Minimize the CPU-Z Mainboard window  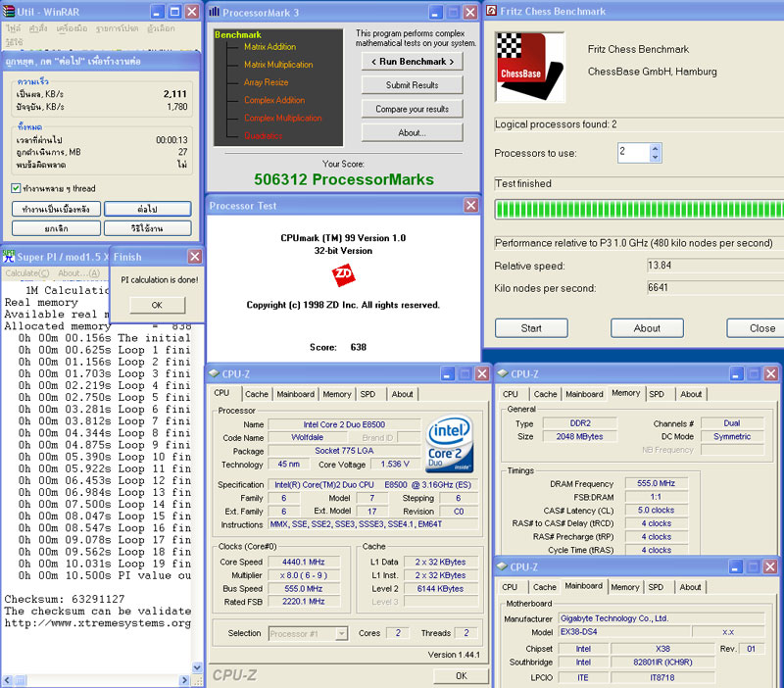tap(736, 566)
